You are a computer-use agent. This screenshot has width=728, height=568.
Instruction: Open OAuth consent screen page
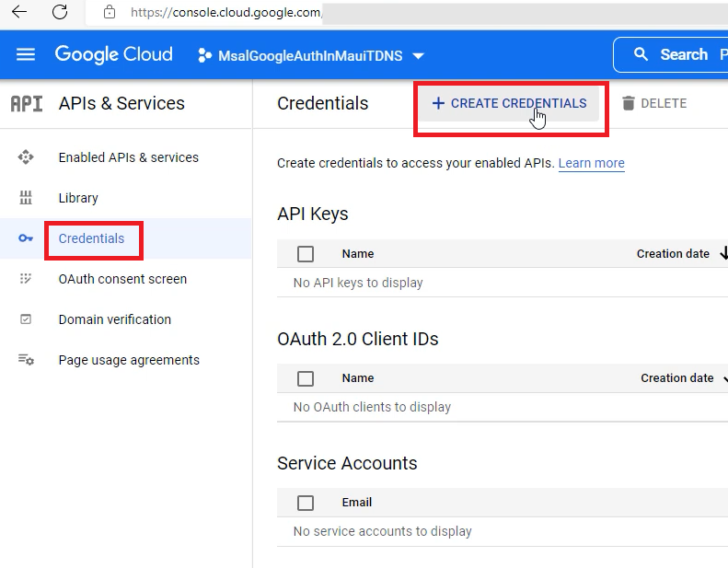[x=122, y=279]
